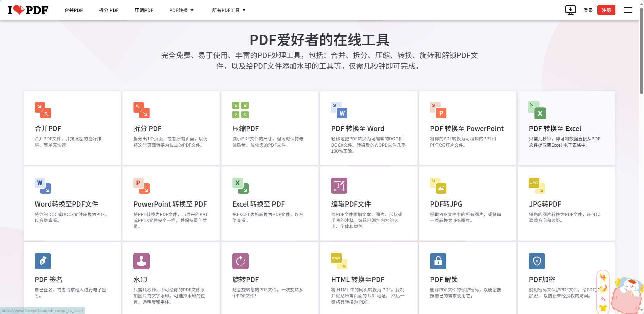Open the 拆分 PDF tool icon

[x=141, y=110]
